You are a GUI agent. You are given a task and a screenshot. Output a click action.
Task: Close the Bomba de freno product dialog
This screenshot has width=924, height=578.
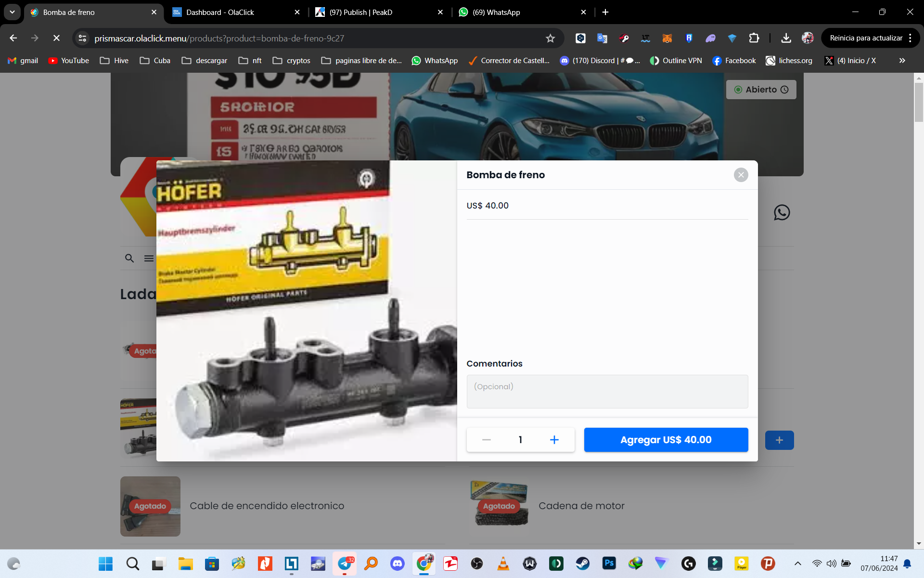741,175
